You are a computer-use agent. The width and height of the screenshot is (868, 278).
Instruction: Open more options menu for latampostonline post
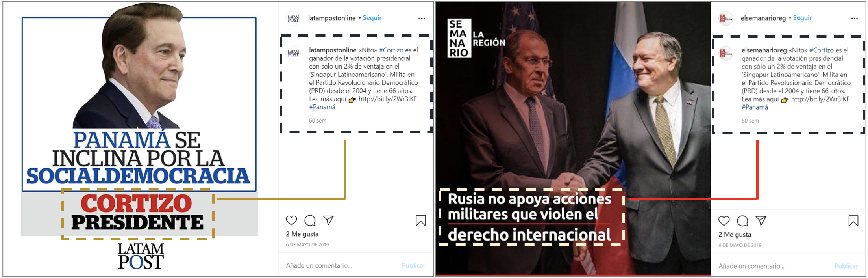point(422,18)
